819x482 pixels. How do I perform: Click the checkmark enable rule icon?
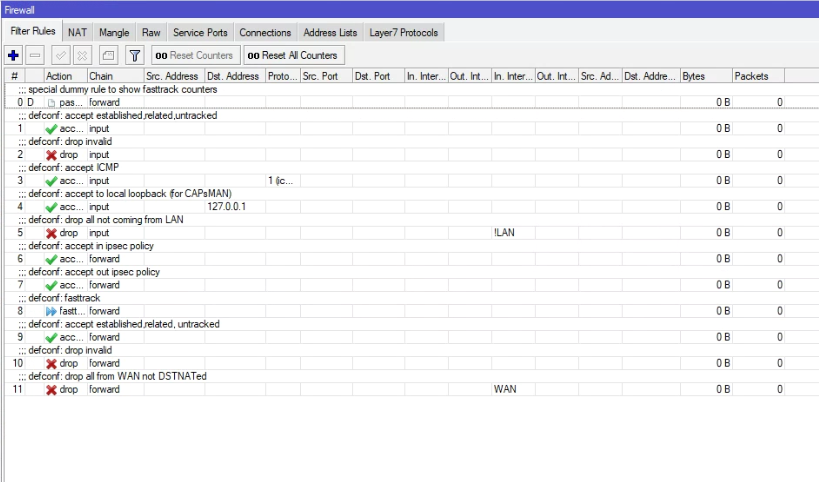61,55
